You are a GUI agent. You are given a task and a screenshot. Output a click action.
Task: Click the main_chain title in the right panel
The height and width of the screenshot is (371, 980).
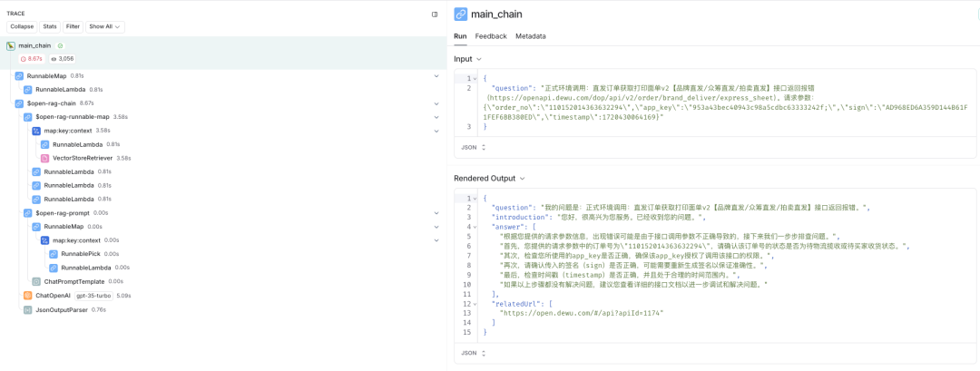(497, 15)
